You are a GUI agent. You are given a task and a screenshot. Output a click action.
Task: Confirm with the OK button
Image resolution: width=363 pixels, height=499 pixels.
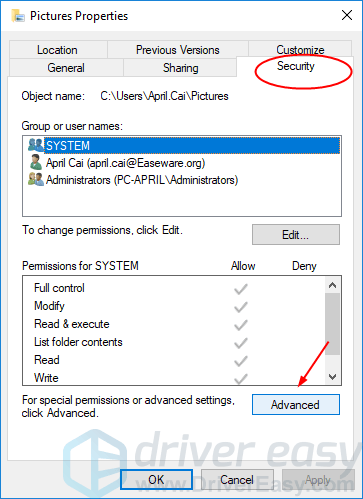click(x=156, y=480)
